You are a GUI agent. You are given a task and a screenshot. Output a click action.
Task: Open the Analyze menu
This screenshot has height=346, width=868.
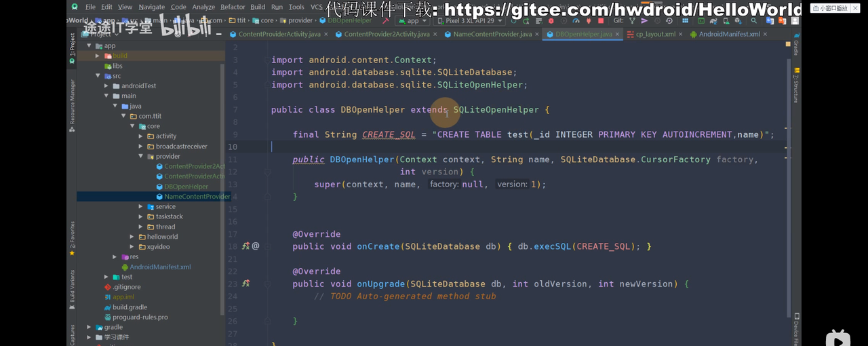pos(203,7)
